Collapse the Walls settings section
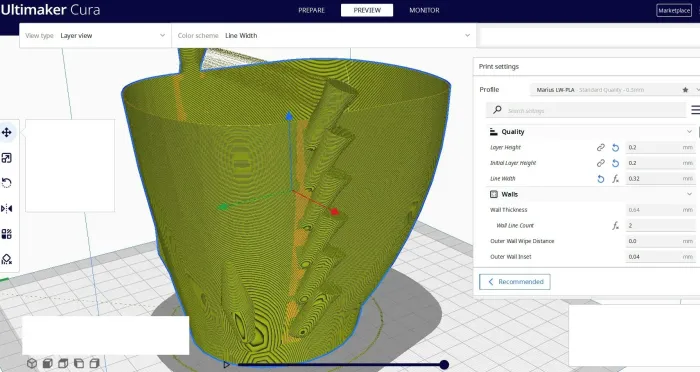The image size is (700, 372). (x=689, y=194)
